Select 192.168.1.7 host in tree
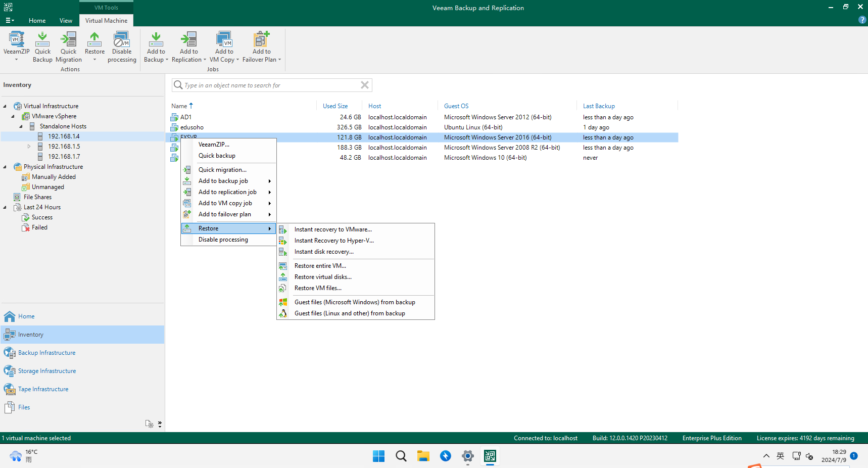The image size is (868, 468). [64, 157]
